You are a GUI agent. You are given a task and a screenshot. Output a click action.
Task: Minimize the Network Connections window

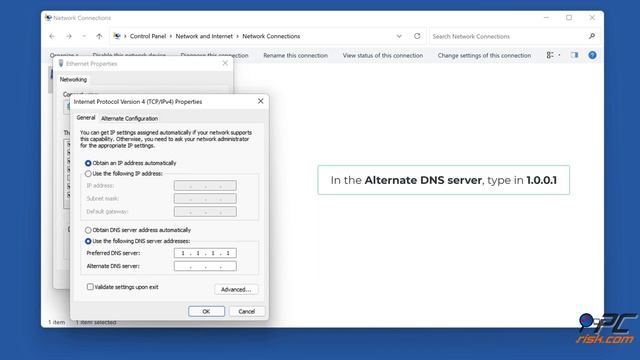546,18
